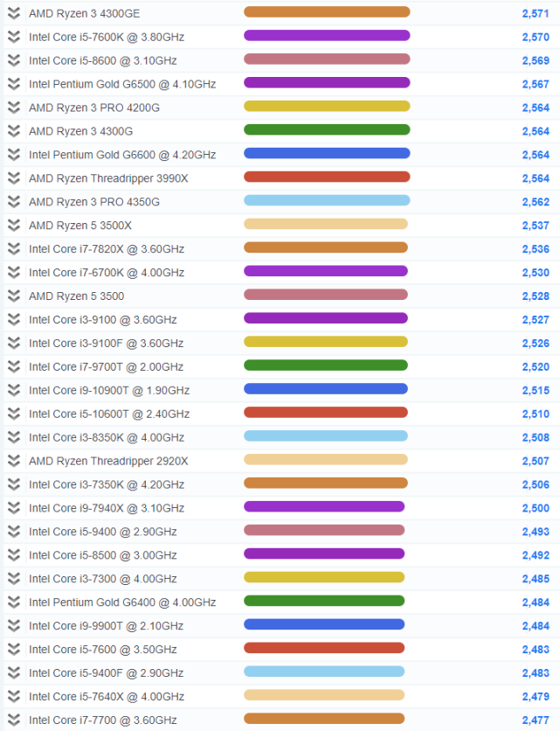Open Intel Core i5-8500 @ 3.00GHz link
Image resolution: width=560 pixels, height=731 pixels.
pyautogui.click(x=103, y=554)
